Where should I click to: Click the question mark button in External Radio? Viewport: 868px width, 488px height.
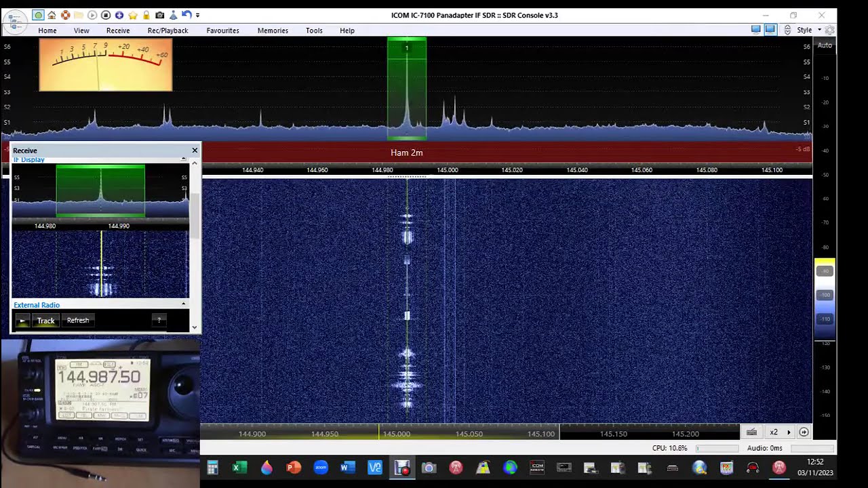click(159, 321)
